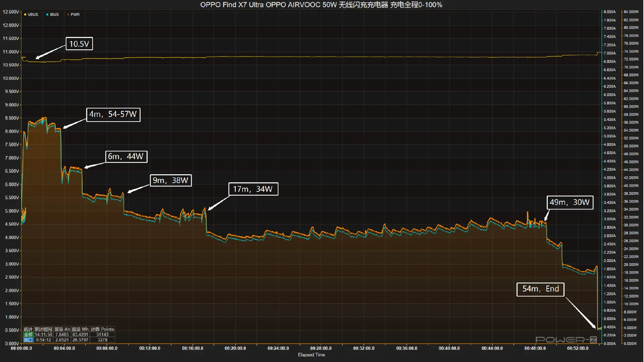Image resolution: width=644 pixels, height=362 pixels.
Task: Click the 30.000W power axis label
Action: (631, 225)
